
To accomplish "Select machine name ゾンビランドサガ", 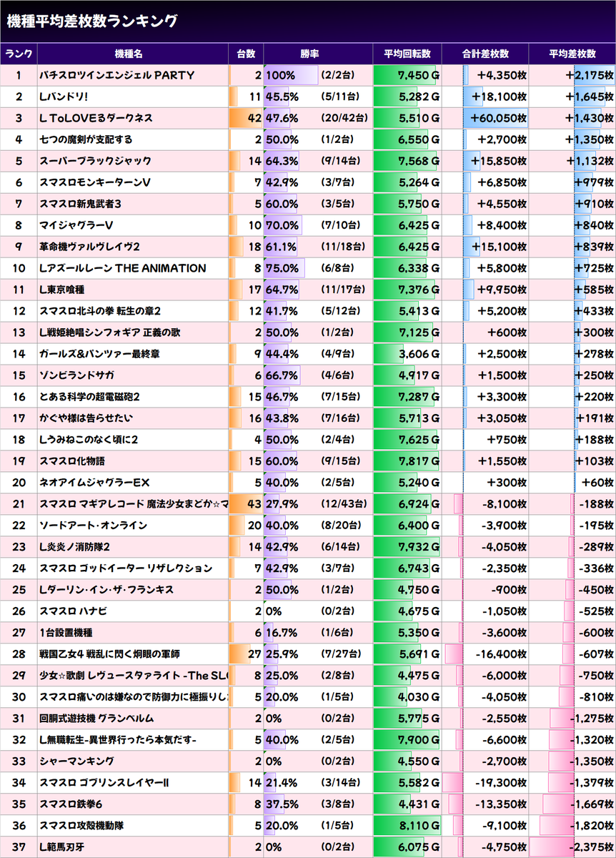I will (76, 375).
